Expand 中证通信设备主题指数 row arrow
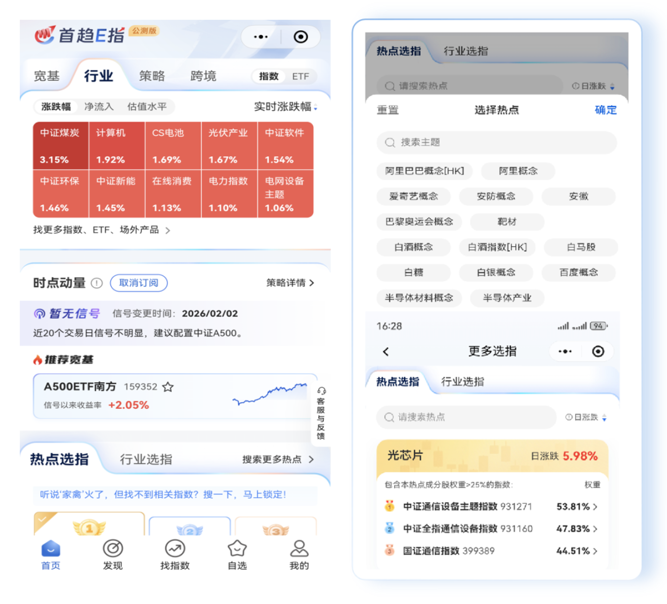 pos(596,507)
